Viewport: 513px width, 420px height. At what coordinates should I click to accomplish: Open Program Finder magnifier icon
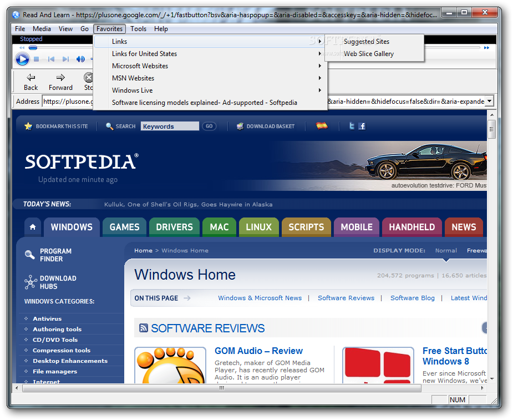[29, 255]
